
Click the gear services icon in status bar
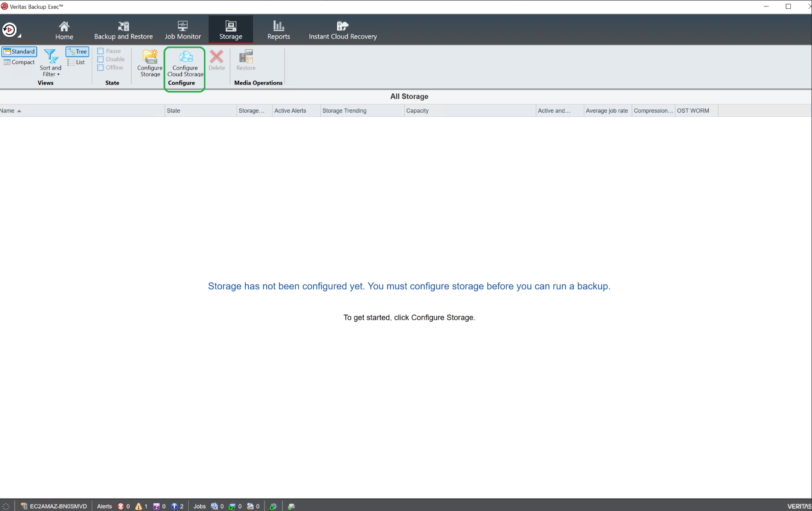point(273,506)
